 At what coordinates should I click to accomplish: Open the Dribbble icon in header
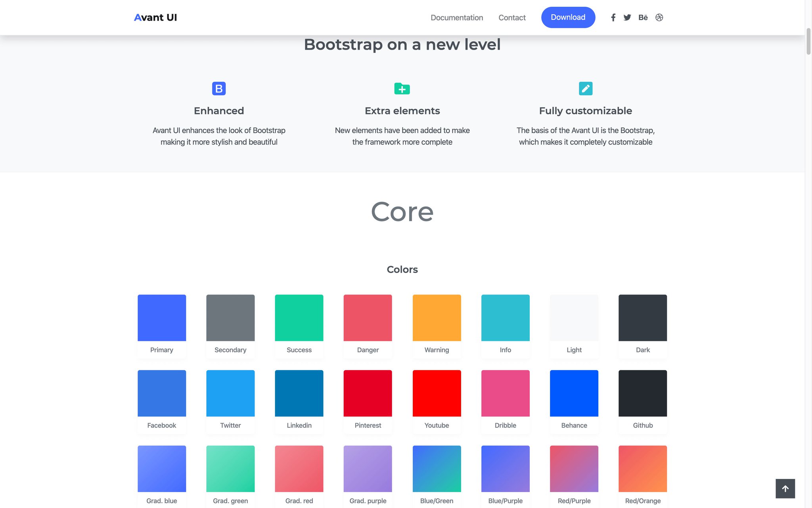pyautogui.click(x=659, y=17)
